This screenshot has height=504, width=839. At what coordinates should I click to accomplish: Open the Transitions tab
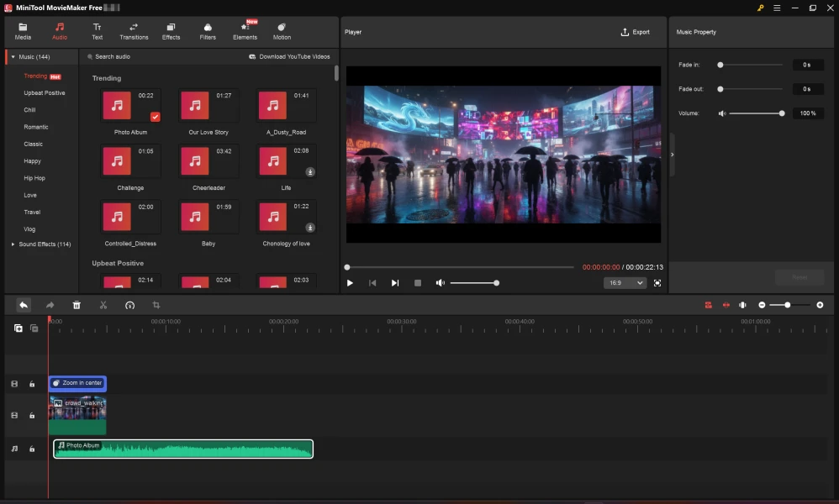134,31
